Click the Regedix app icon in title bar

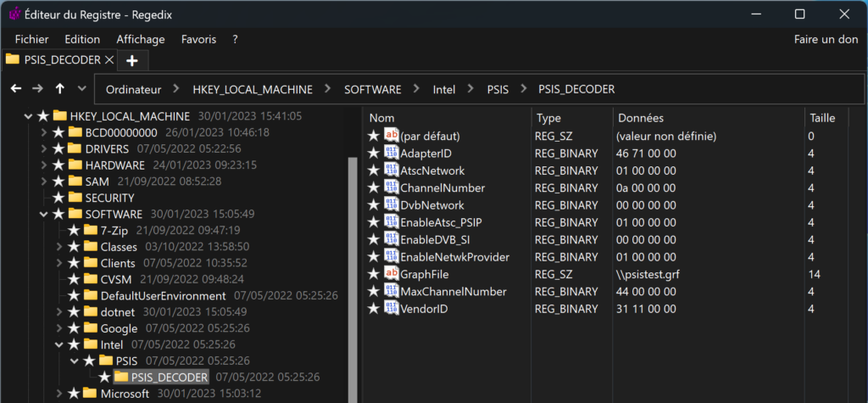[x=14, y=15]
